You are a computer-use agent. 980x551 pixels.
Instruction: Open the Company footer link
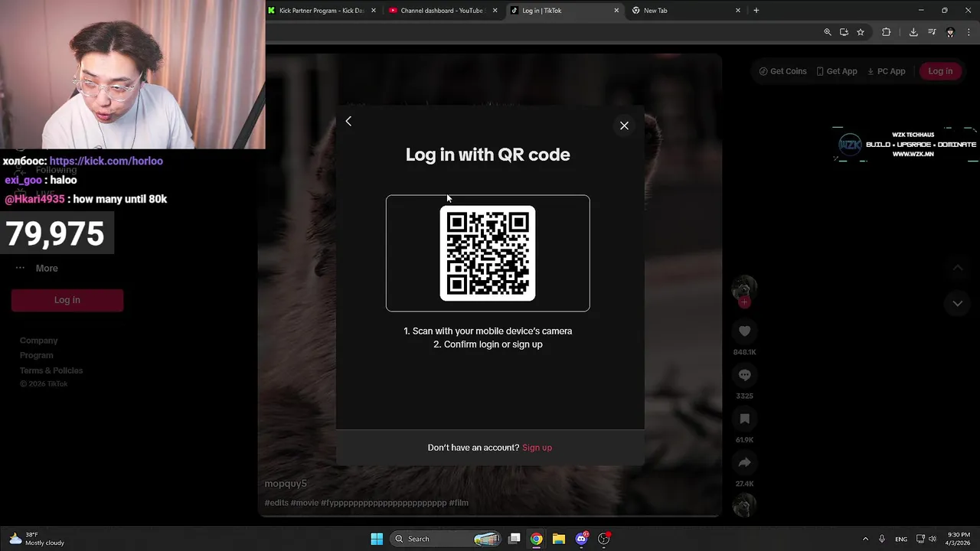39,341
